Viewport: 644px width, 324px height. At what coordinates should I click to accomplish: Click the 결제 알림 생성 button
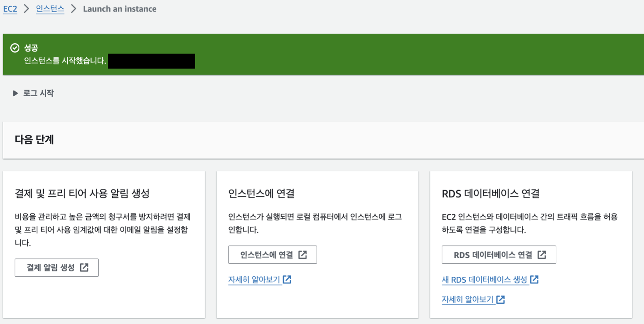(57, 268)
